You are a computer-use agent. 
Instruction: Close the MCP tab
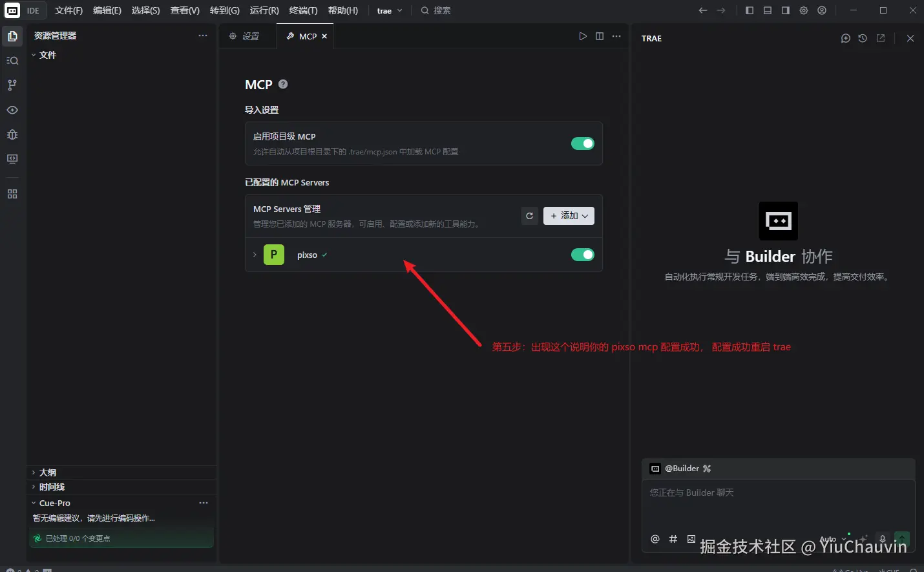point(324,36)
